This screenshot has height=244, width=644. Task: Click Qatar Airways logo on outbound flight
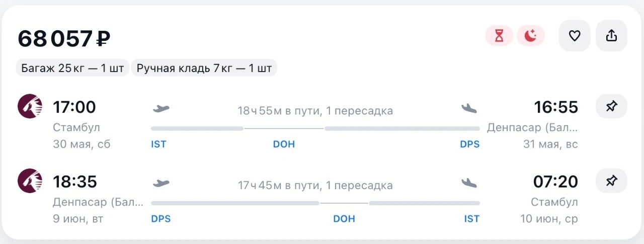[x=30, y=106]
